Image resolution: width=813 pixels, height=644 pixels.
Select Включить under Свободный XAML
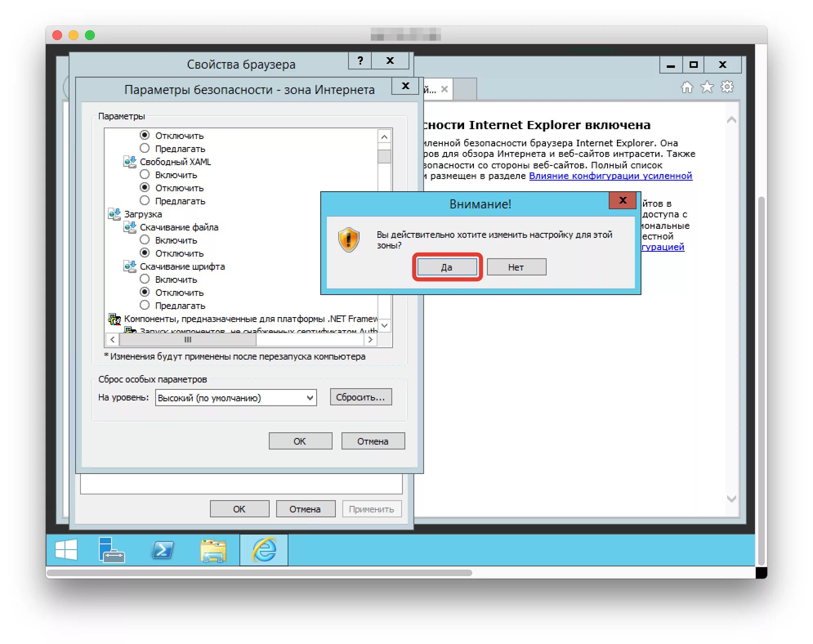tap(145, 174)
